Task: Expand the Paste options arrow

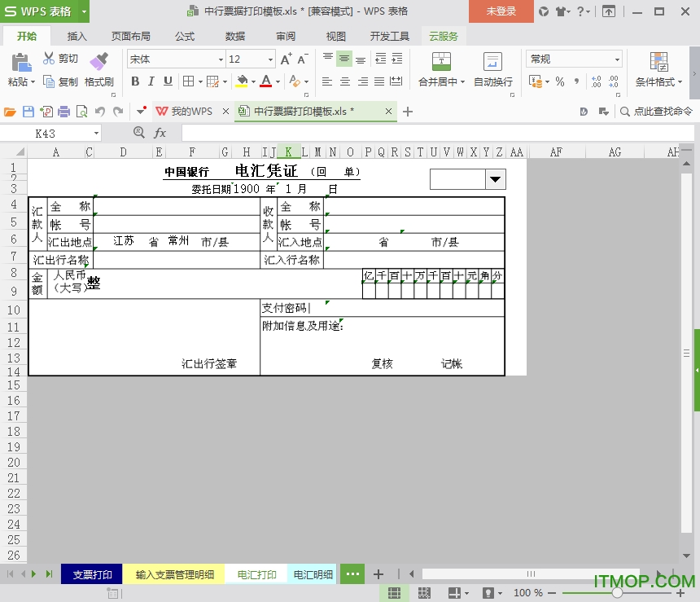Action: click(33, 81)
